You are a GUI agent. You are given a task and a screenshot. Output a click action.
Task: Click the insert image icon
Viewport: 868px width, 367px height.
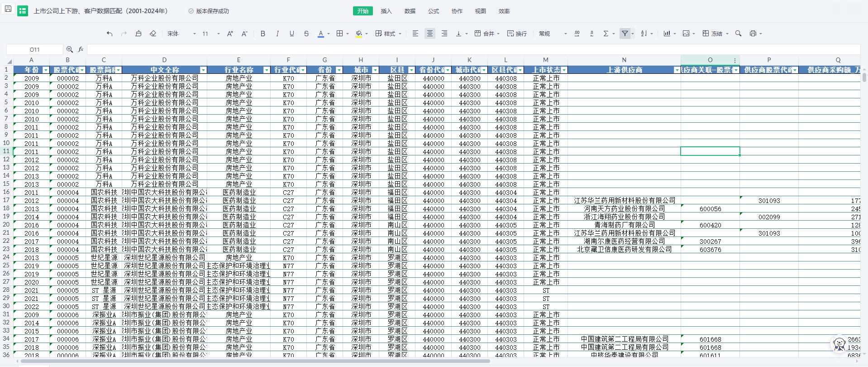(x=686, y=34)
